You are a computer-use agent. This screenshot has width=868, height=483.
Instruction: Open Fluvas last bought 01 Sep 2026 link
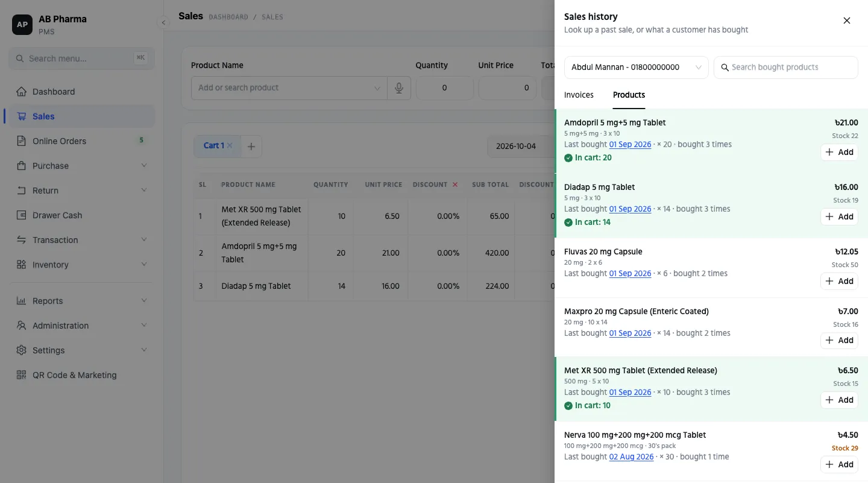point(630,274)
